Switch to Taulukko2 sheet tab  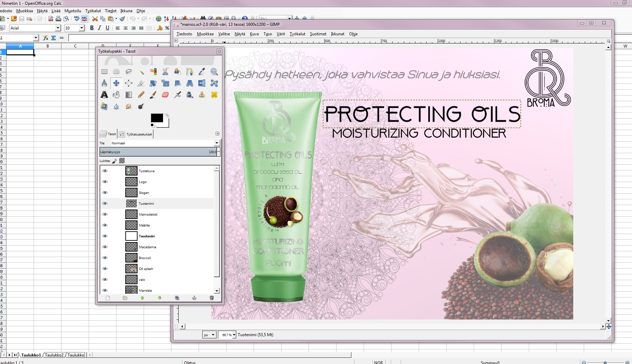tap(54, 355)
